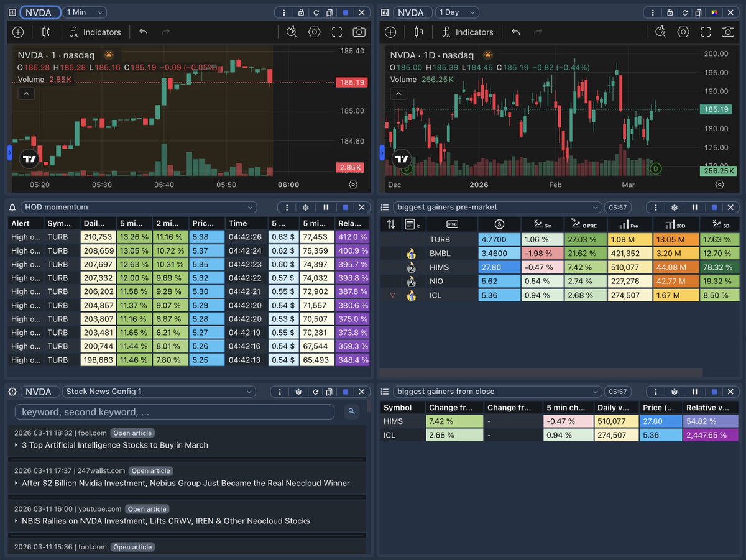Viewport: 746px width, 560px height.
Task: Open settings gear of HOD momentum panel
Action: tap(305, 208)
